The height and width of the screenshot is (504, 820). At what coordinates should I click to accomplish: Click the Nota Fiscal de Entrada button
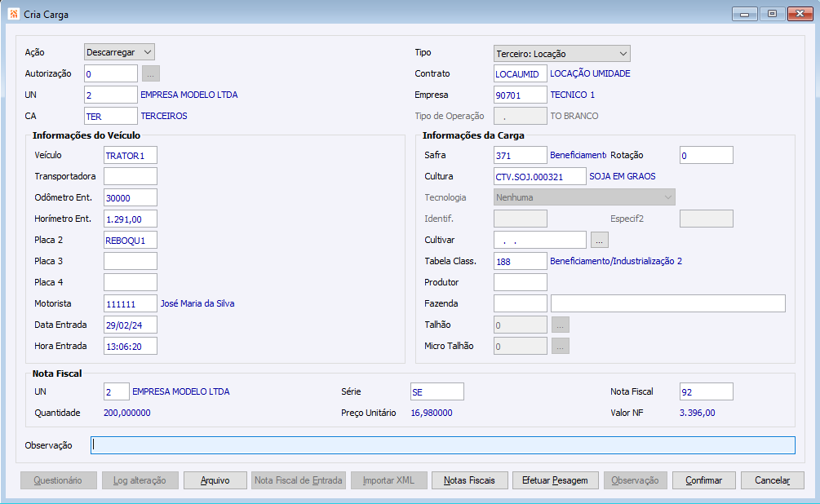(299, 480)
